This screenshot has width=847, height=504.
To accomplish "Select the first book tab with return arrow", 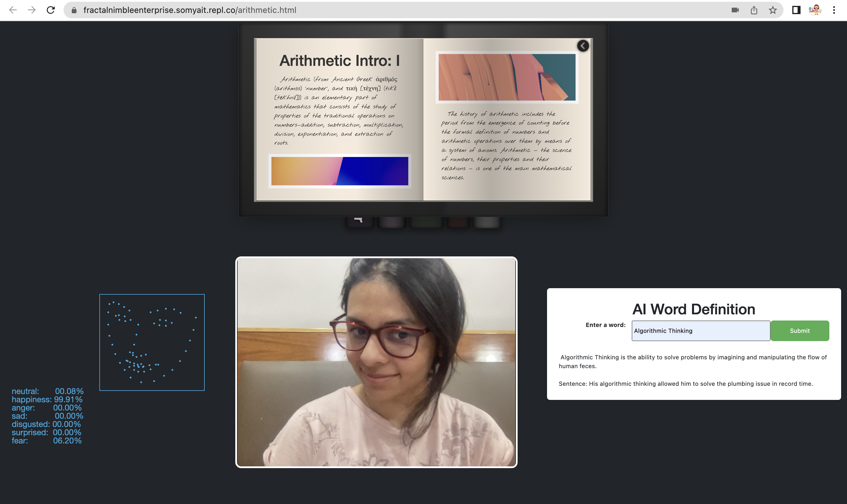I will point(359,222).
